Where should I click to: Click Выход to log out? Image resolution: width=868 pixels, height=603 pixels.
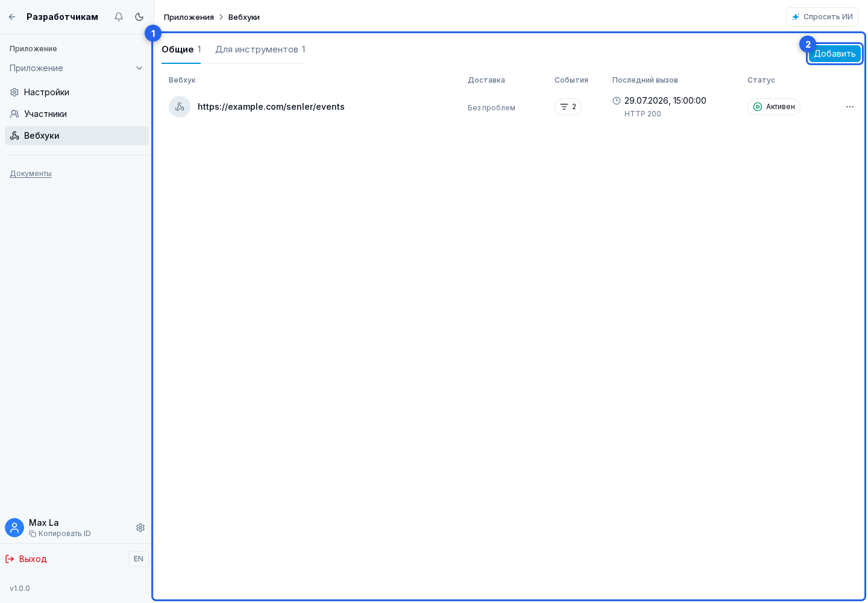pos(26,559)
